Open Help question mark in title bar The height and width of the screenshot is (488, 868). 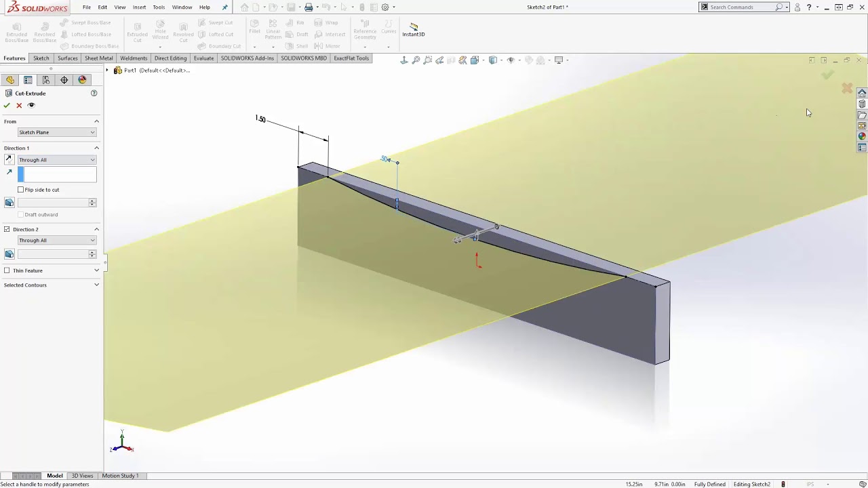point(809,7)
